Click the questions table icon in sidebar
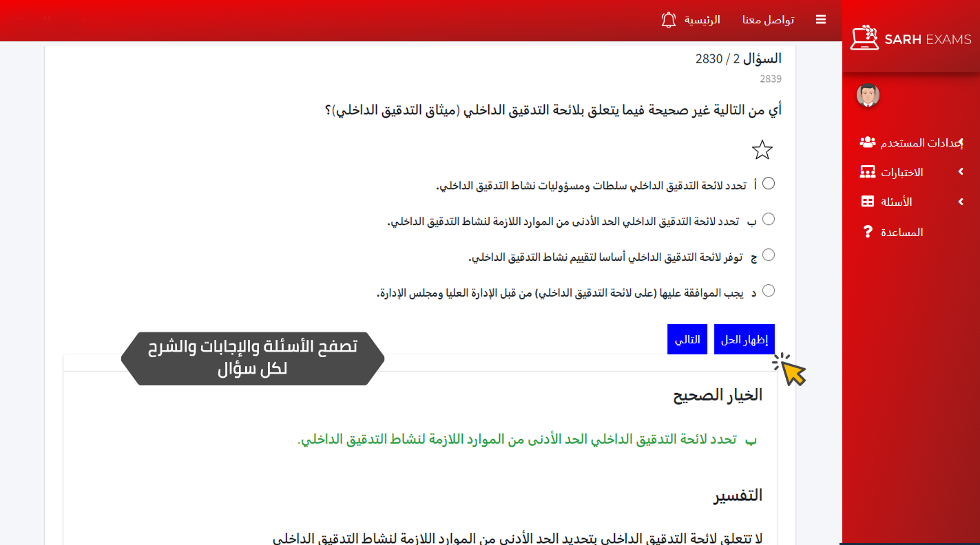 868,202
